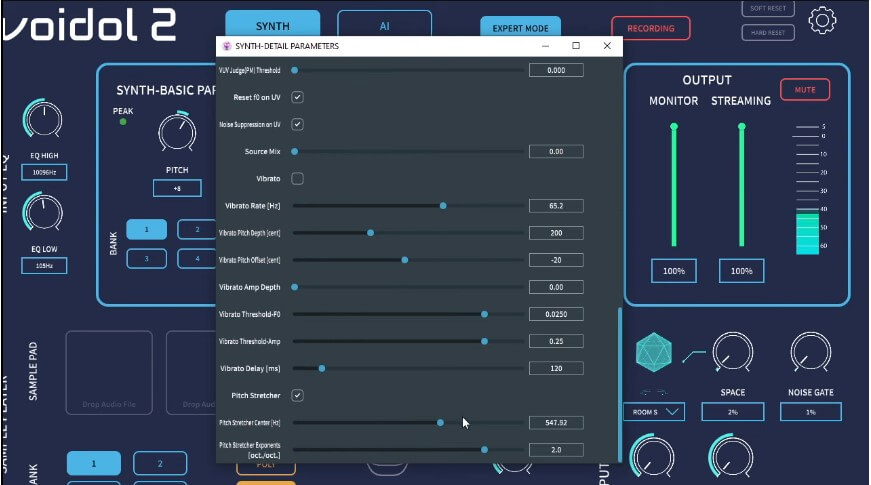
Task: Click the Vibrato Rate slider handle
Action: pos(443,206)
